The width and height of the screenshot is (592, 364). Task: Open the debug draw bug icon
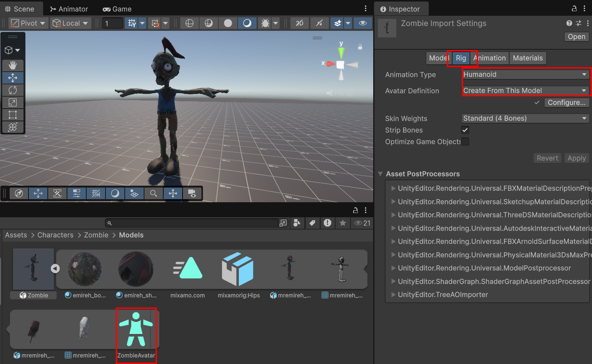tap(265, 23)
